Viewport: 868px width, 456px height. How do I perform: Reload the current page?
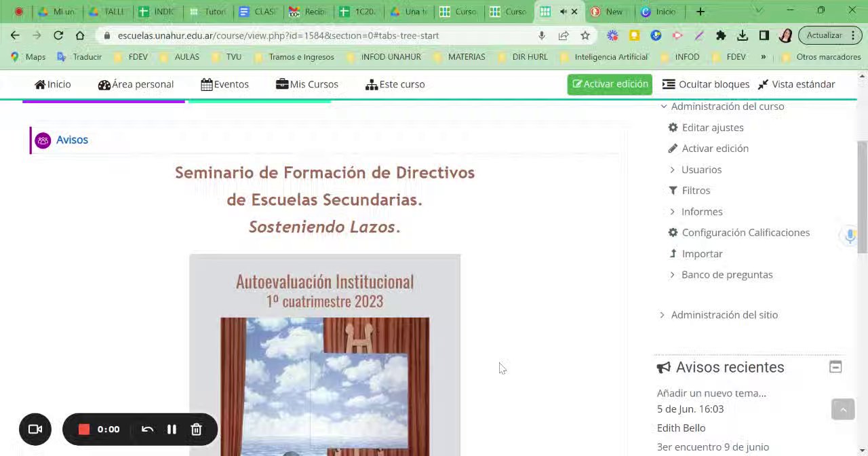coord(58,35)
